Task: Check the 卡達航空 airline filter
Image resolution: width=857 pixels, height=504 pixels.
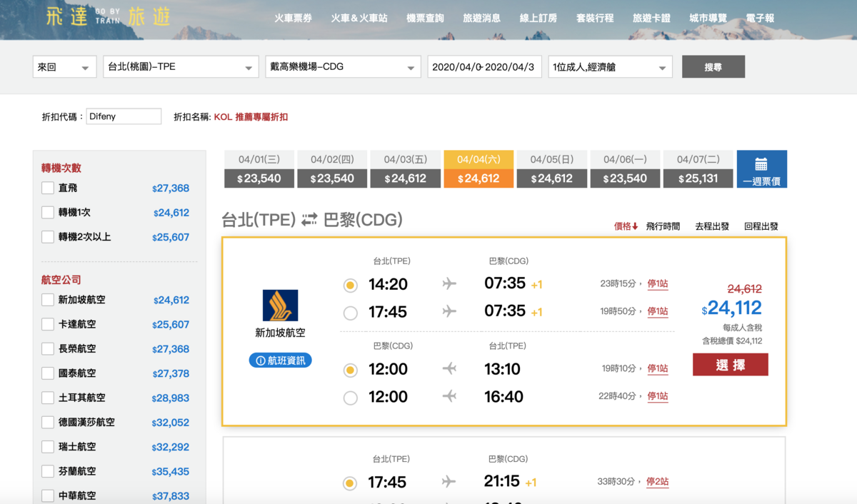Action: click(x=48, y=324)
